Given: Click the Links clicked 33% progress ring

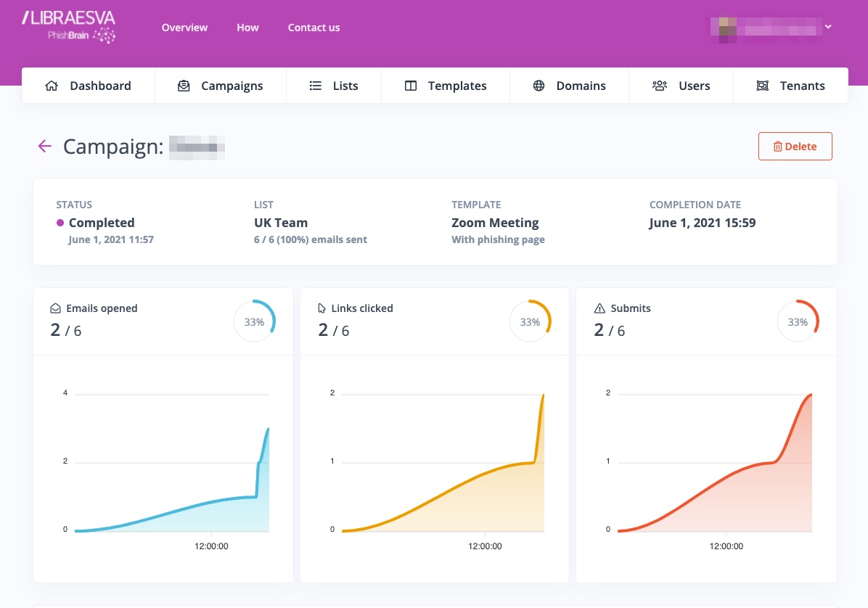Looking at the screenshot, I should tap(530, 322).
